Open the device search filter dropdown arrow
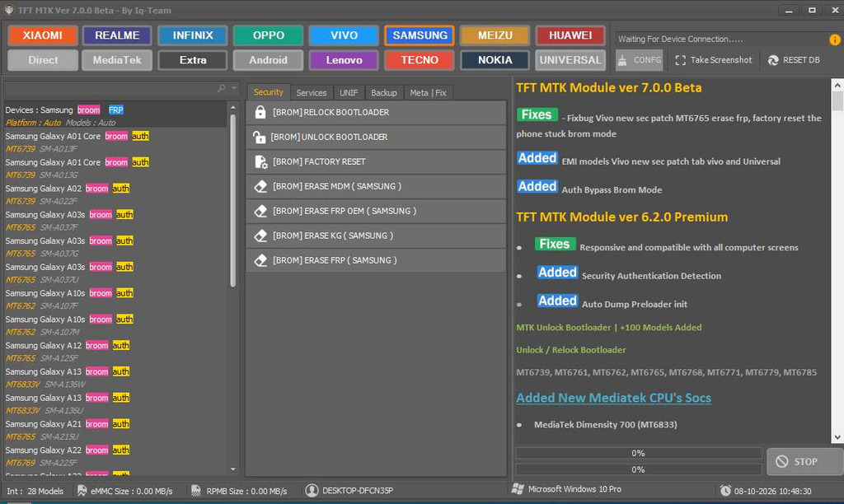This screenshot has width=844, height=504. [233, 88]
